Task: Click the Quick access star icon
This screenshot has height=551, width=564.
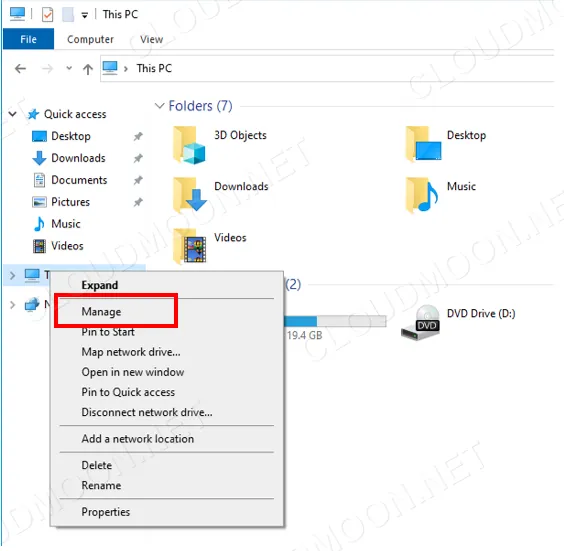Action: [33, 114]
